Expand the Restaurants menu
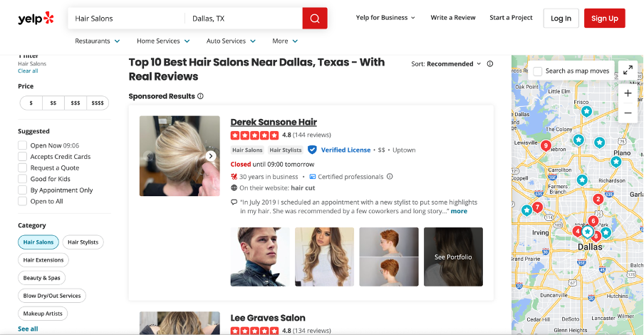The image size is (644, 335). [x=98, y=41]
